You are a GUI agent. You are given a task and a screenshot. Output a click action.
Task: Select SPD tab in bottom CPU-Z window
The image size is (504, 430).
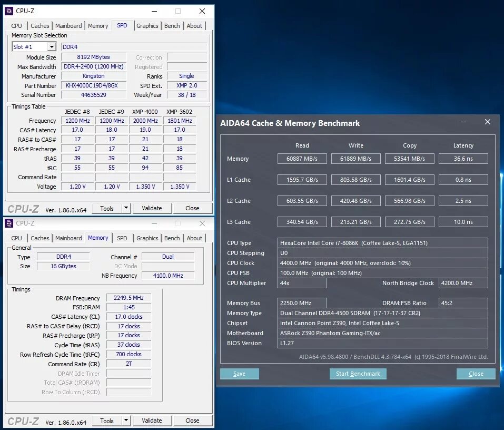coord(122,238)
